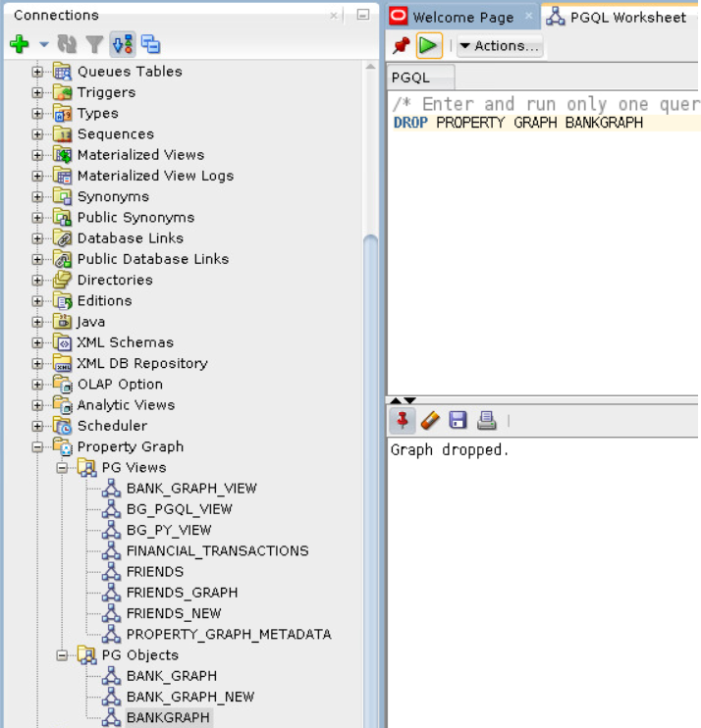Select the Database Links folder icon
The height and width of the screenshot is (728, 701).
pyautogui.click(x=62, y=238)
